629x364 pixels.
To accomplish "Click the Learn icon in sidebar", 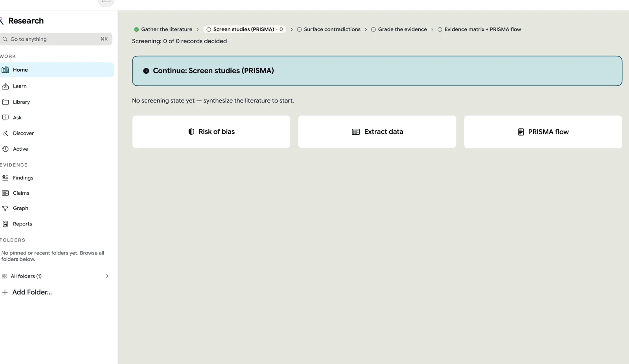I will pyautogui.click(x=6, y=86).
